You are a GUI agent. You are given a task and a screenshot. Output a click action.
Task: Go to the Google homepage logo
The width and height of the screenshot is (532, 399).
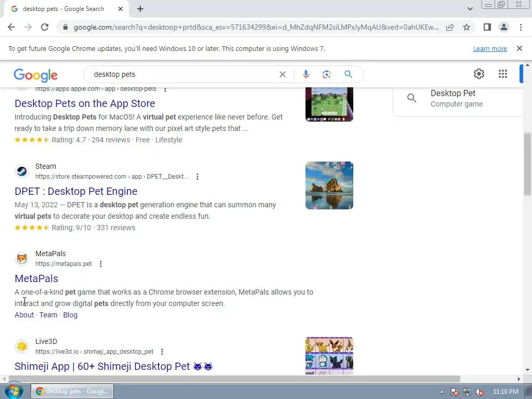pos(36,75)
